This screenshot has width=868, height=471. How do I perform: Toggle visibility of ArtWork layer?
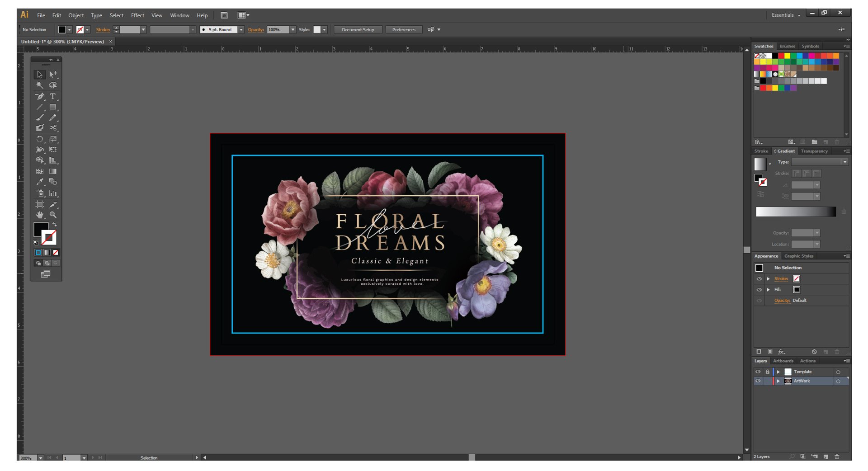pyautogui.click(x=758, y=381)
